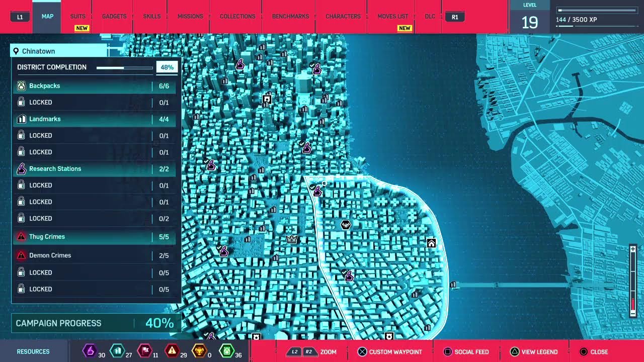This screenshot has height=362, width=644.
Task: Open the Moves List tab
Action: coord(393,17)
